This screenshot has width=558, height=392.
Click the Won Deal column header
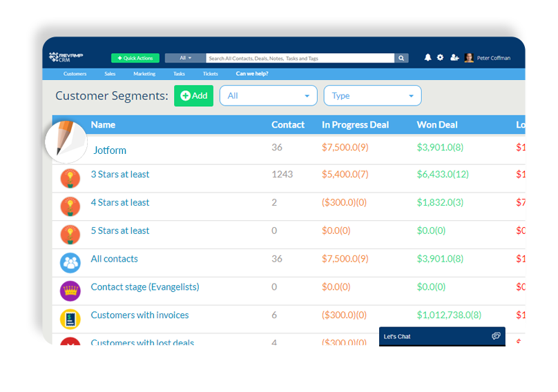(437, 124)
